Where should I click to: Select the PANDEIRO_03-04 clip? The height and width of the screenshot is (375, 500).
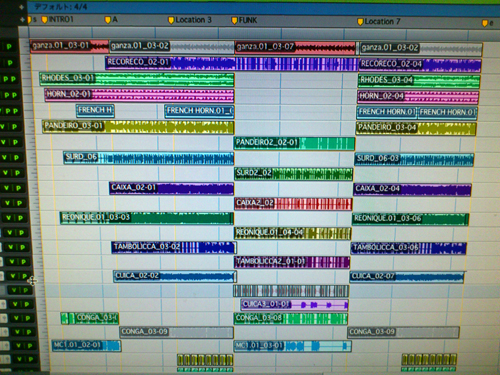click(416, 128)
